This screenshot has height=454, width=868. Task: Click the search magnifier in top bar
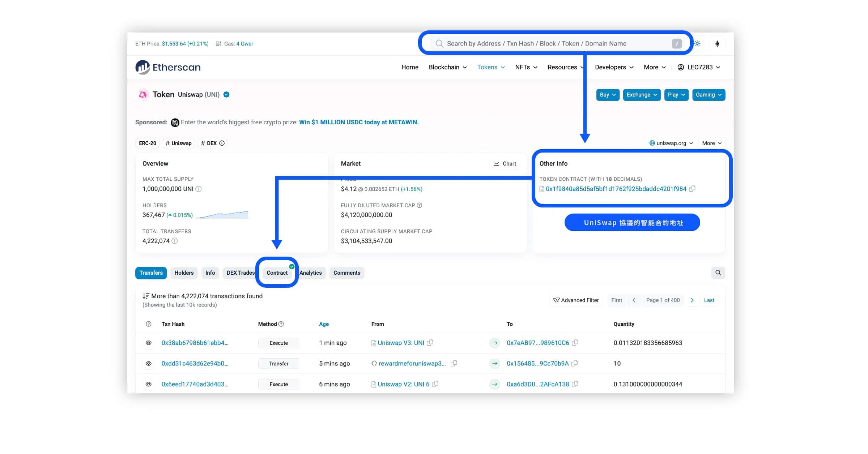tap(439, 43)
